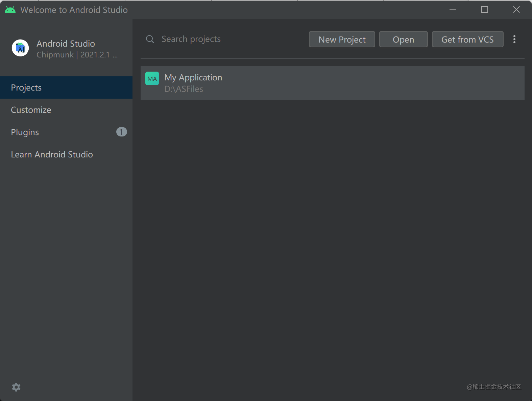The height and width of the screenshot is (401, 532).
Task: Switch to the Customize tab
Action: coord(66,110)
